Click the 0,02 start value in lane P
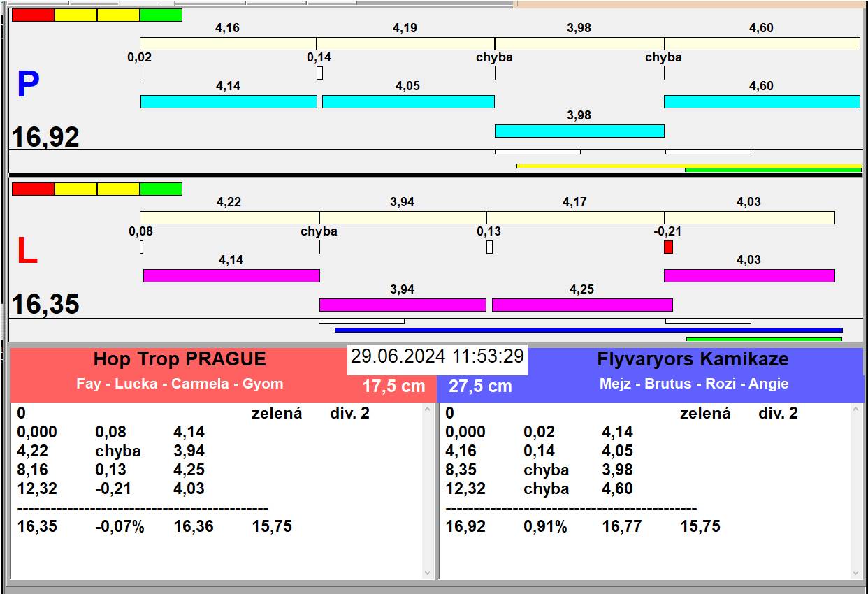The height and width of the screenshot is (594, 868). point(140,57)
